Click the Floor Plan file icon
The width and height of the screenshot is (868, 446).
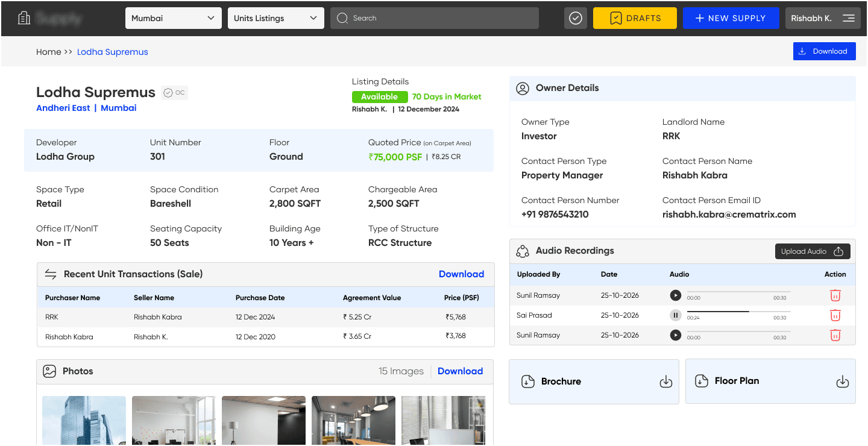click(x=702, y=381)
